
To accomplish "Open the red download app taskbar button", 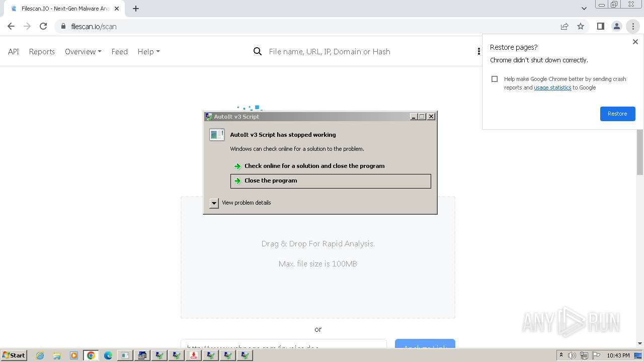I will (194, 355).
